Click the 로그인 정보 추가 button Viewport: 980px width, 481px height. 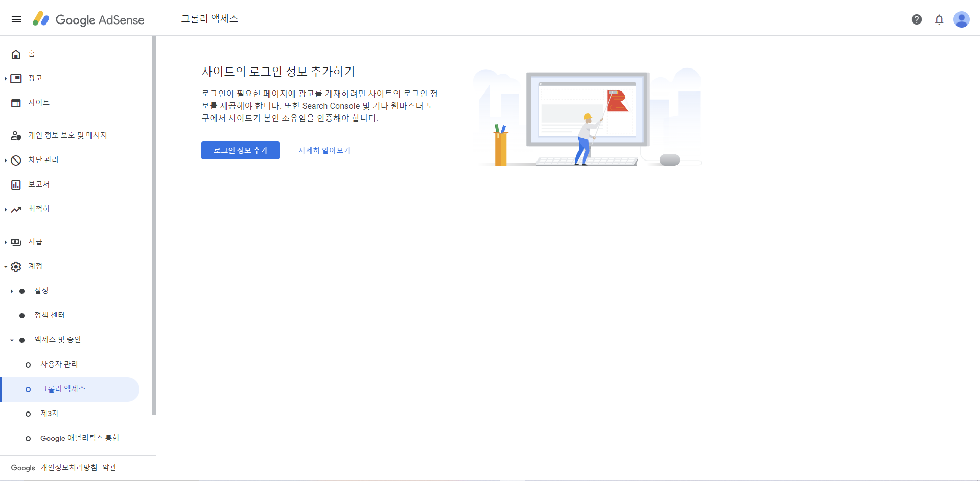pyautogui.click(x=241, y=150)
